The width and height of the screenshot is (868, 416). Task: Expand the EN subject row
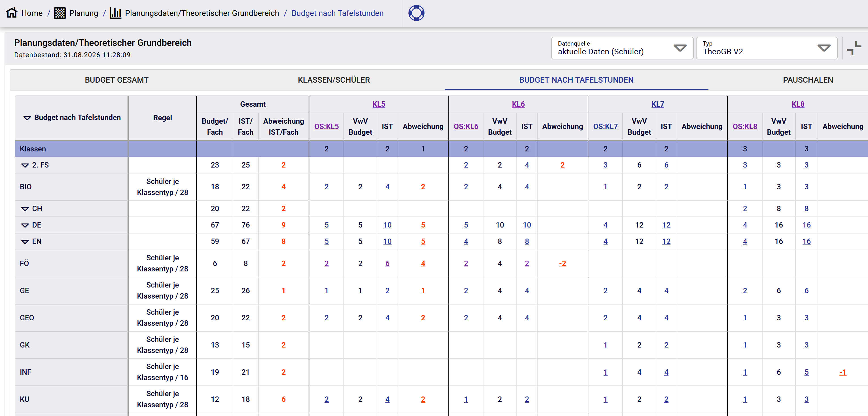click(25, 242)
